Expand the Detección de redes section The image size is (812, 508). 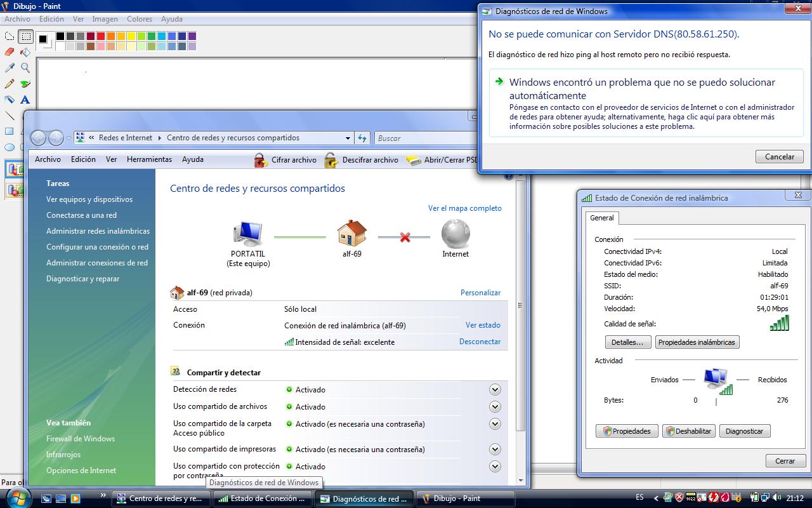pos(495,390)
